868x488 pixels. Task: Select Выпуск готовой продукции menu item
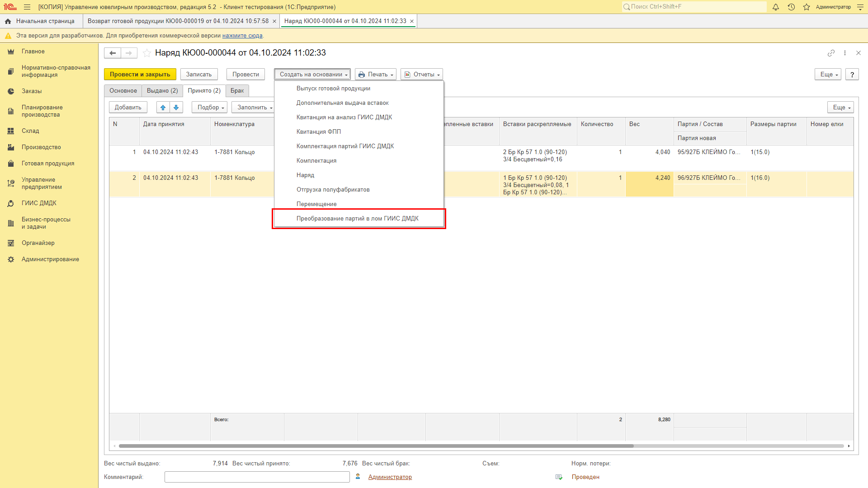coord(359,89)
